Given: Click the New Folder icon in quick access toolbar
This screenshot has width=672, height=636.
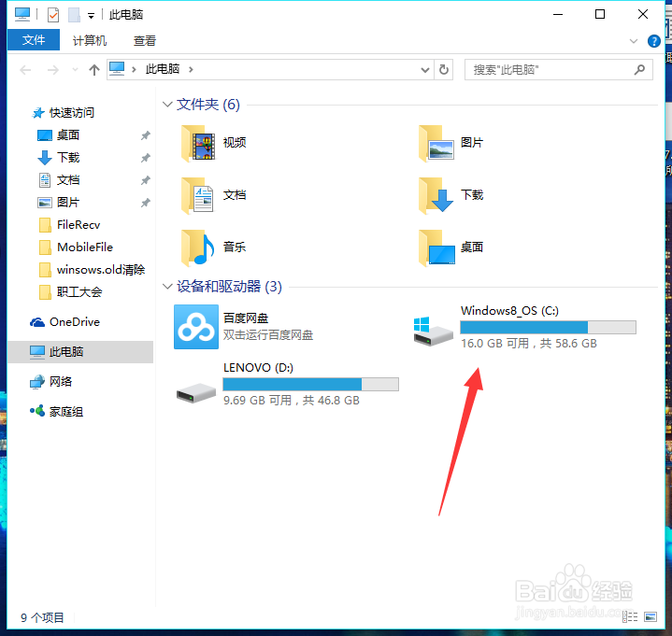Looking at the screenshot, I should 74,15.
